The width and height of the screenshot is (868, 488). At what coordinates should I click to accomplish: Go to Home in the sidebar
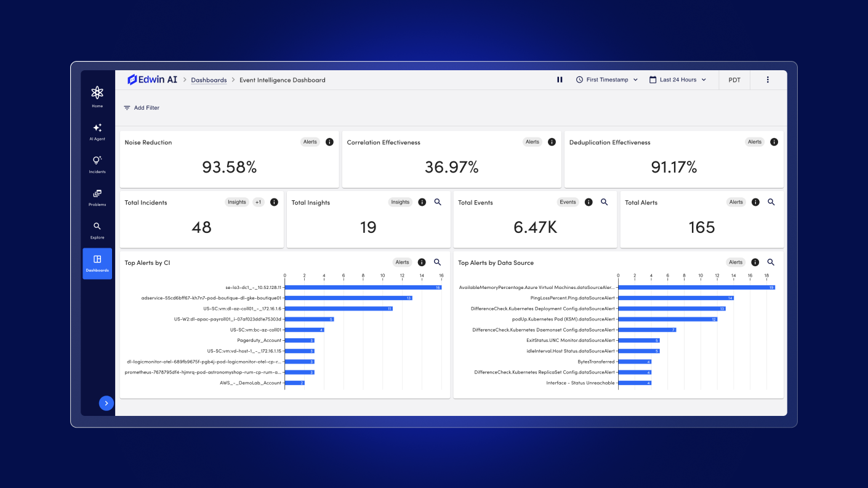97,97
